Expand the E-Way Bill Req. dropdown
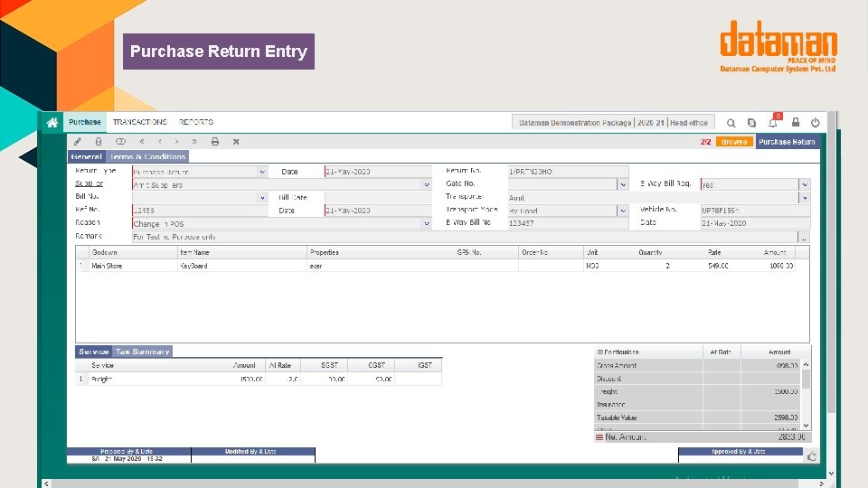The width and height of the screenshot is (868, 488). click(x=805, y=184)
